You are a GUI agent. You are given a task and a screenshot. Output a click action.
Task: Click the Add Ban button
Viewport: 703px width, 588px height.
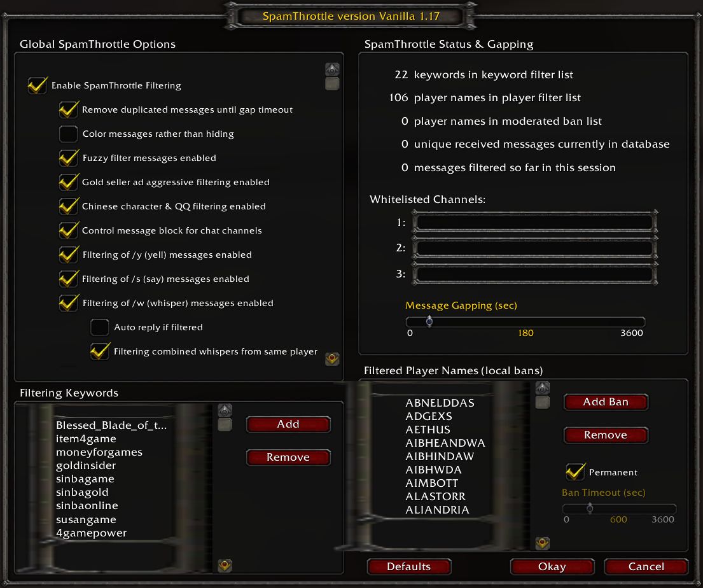[x=606, y=402]
